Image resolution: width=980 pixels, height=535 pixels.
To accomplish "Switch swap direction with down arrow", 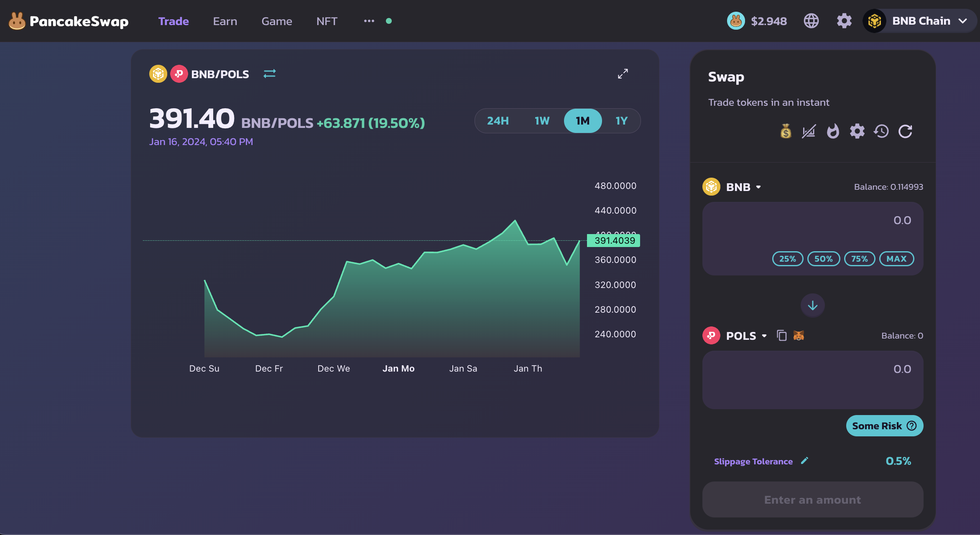I will [x=812, y=306].
